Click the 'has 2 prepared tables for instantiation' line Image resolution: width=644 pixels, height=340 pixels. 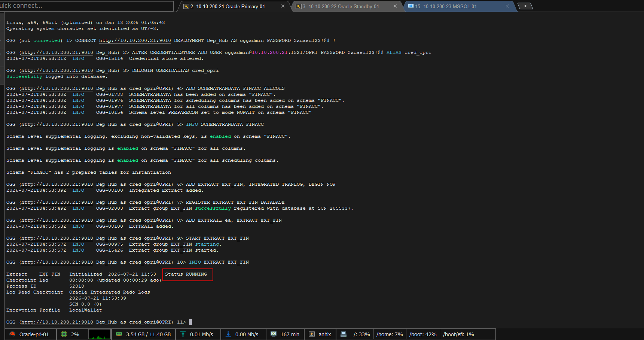click(89, 172)
